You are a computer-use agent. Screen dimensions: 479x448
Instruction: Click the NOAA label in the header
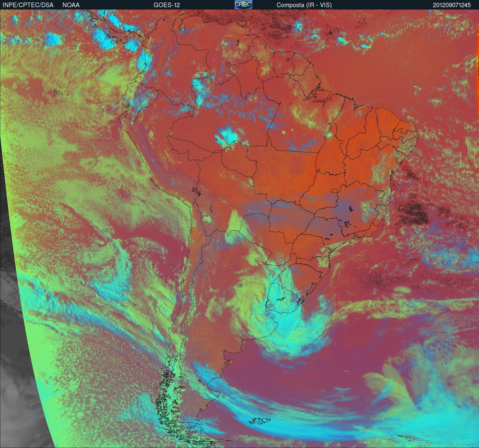pos(71,5)
